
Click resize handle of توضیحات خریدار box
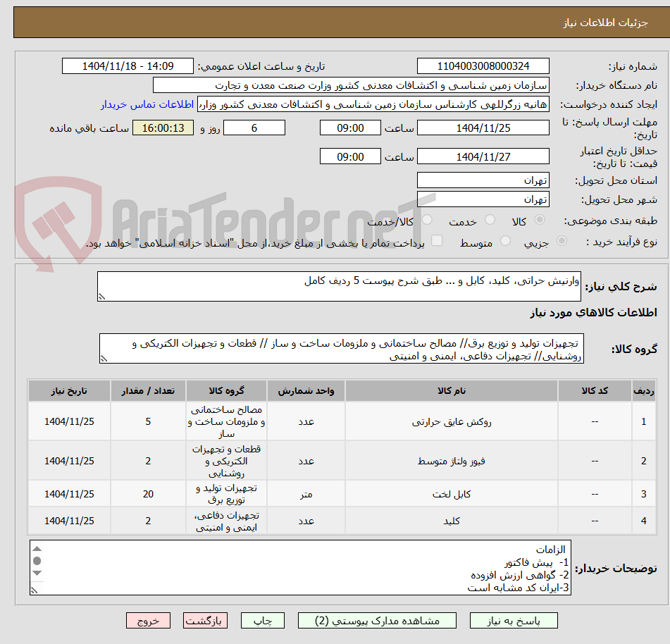click(x=35, y=590)
